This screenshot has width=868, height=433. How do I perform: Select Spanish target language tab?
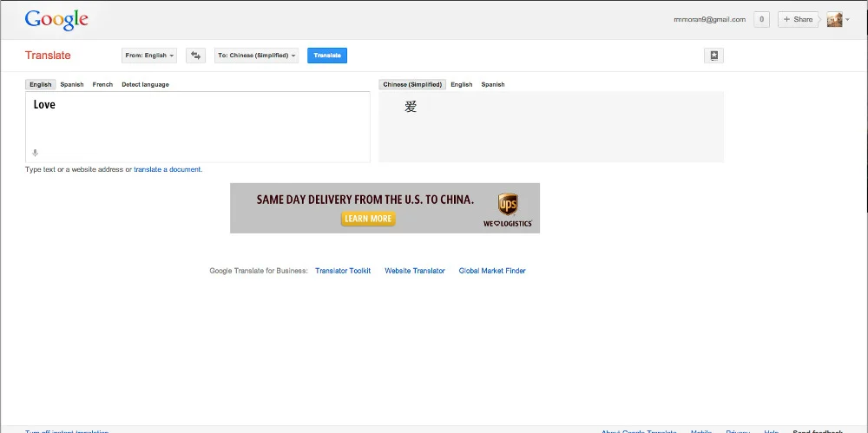pyautogui.click(x=493, y=85)
